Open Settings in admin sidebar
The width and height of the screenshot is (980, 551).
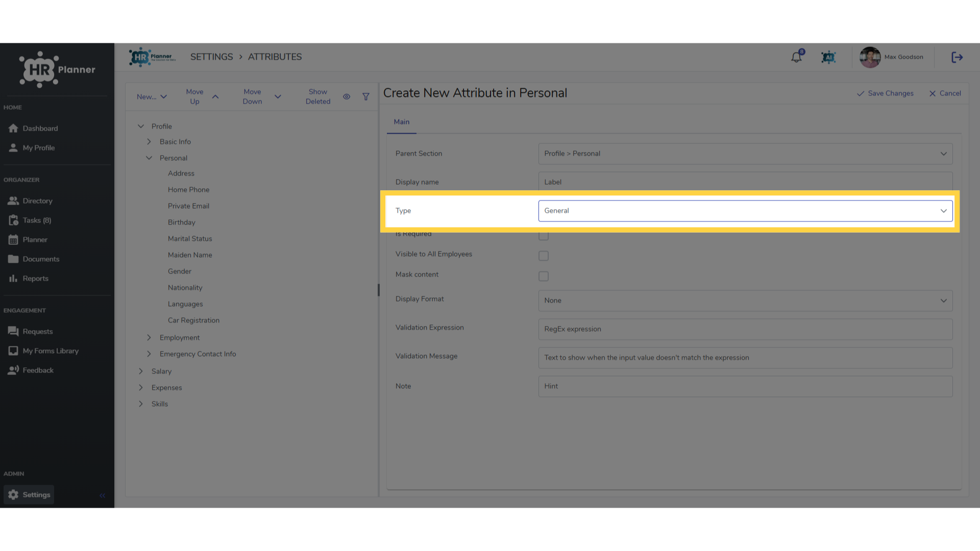[x=29, y=494]
